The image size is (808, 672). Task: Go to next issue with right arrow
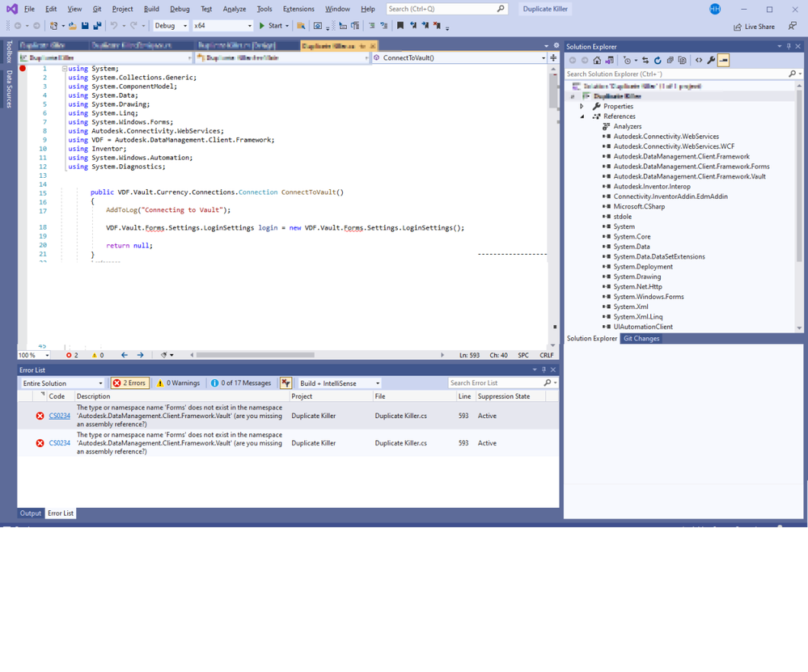tap(140, 355)
